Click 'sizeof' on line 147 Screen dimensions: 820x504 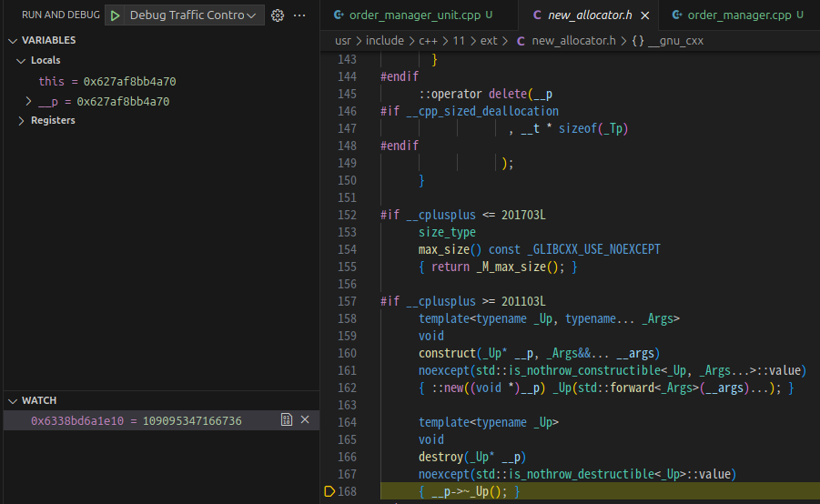click(x=577, y=128)
